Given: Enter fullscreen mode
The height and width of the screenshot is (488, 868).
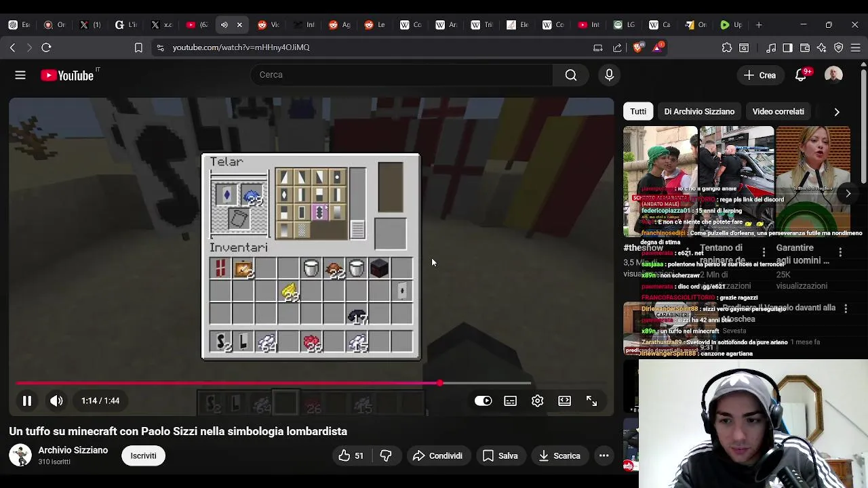Looking at the screenshot, I should point(592,401).
